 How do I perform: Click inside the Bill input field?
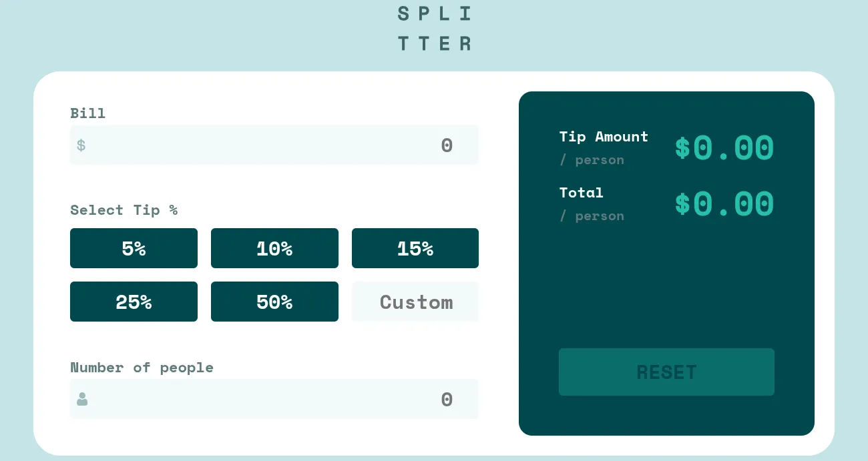click(274, 145)
